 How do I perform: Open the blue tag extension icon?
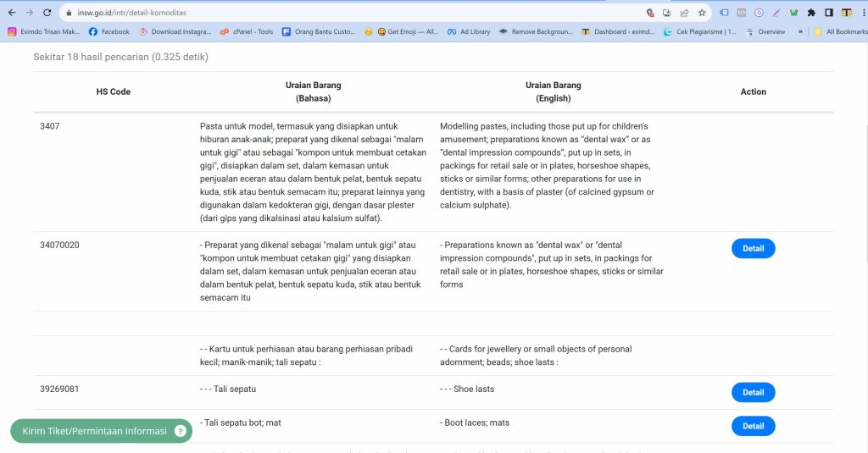click(x=724, y=13)
